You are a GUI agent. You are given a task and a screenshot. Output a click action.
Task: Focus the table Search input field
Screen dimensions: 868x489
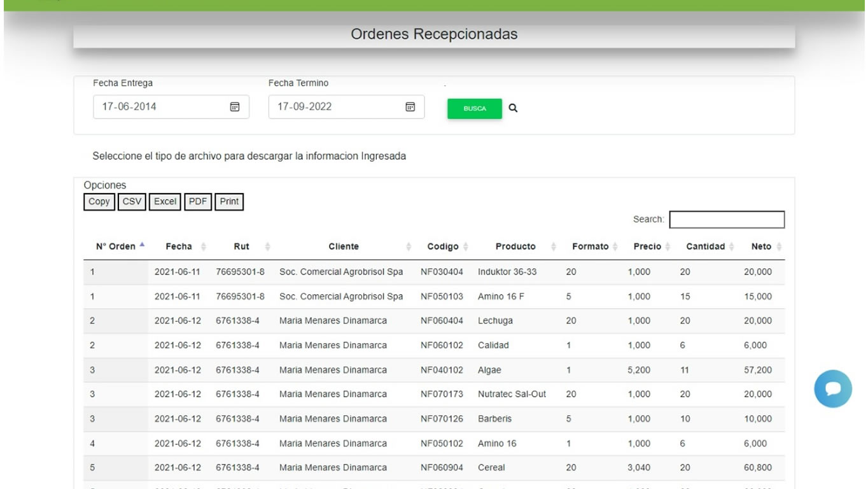tap(727, 220)
